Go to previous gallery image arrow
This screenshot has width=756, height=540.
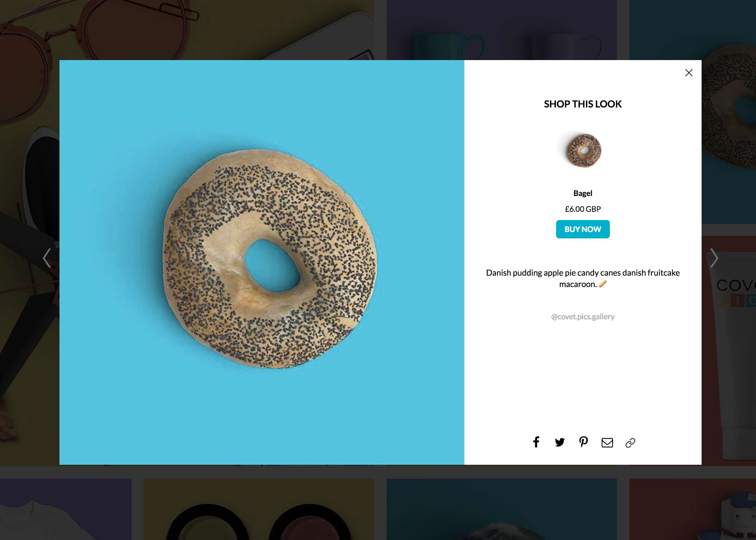pyautogui.click(x=47, y=258)
